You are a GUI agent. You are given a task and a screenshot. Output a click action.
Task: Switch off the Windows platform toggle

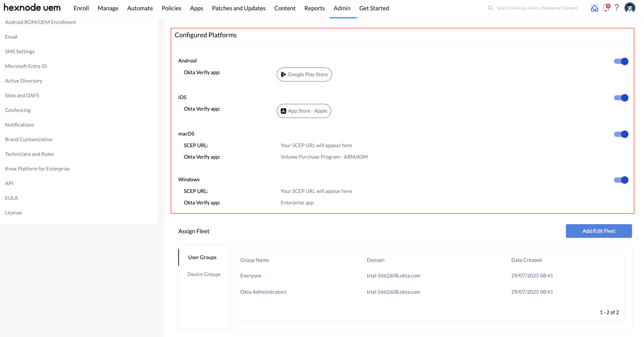pos(621,180)
